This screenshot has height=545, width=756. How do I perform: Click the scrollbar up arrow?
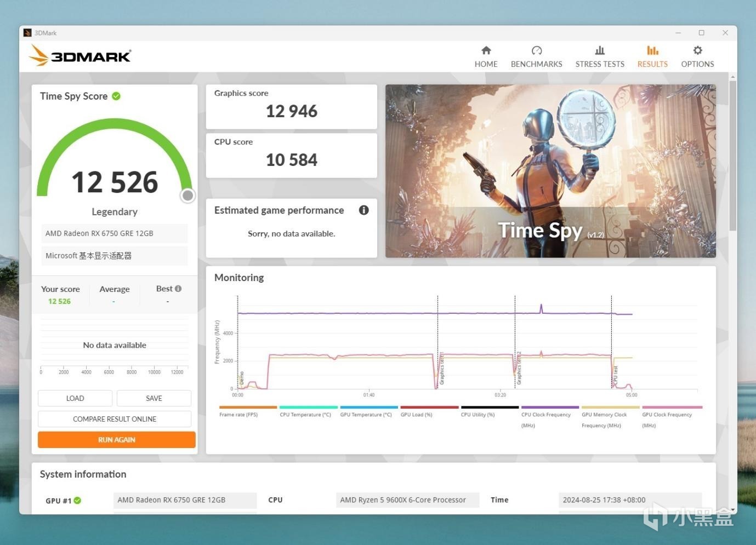click(733, 77)
